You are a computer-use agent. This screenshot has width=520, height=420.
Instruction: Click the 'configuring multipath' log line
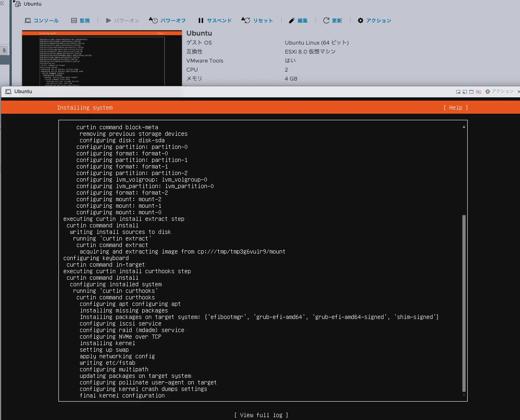point(114,369)
